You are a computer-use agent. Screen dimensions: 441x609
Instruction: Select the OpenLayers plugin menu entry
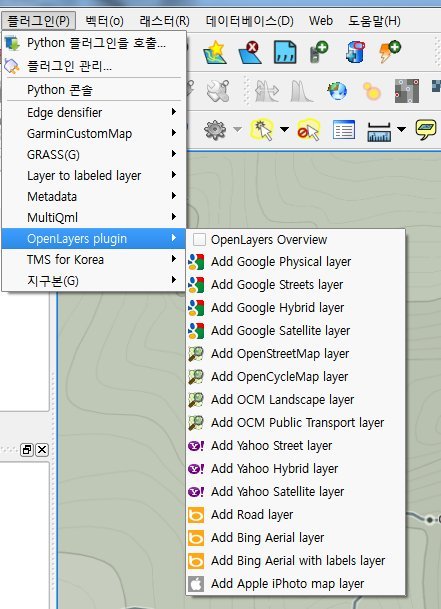(x=94, y=238)
